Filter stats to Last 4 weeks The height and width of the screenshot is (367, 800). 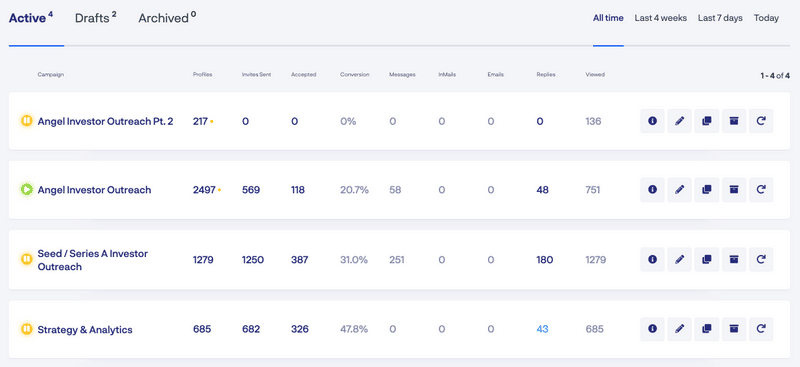click(661, 18)
